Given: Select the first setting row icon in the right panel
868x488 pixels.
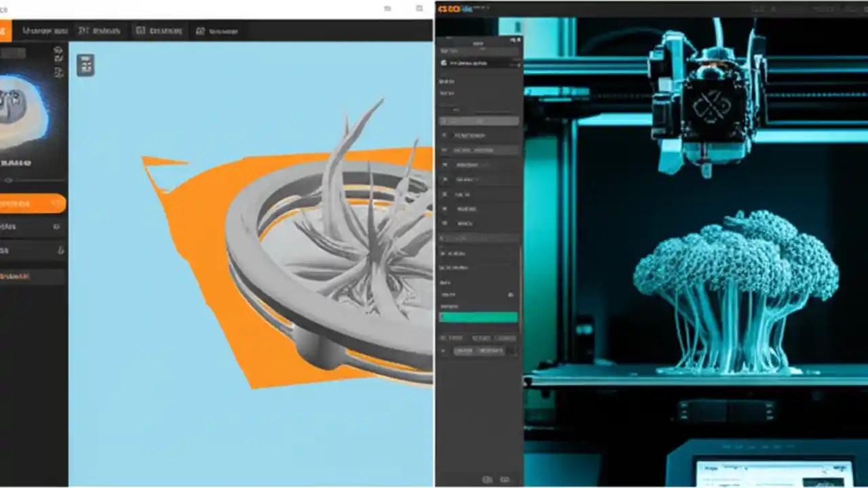Looking at the screenshot, I should coord(445,136).
